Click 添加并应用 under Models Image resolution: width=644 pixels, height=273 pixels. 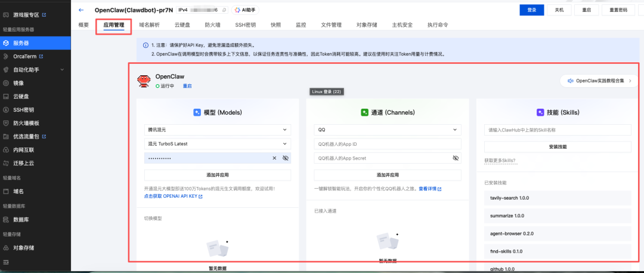(218, 175)
